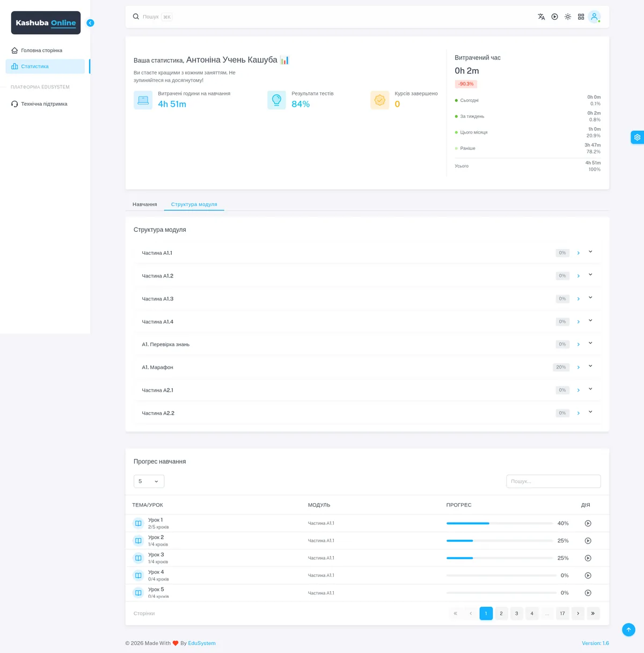Open Статистика in sidebar
Screen dimensions: 644x653
45,67
